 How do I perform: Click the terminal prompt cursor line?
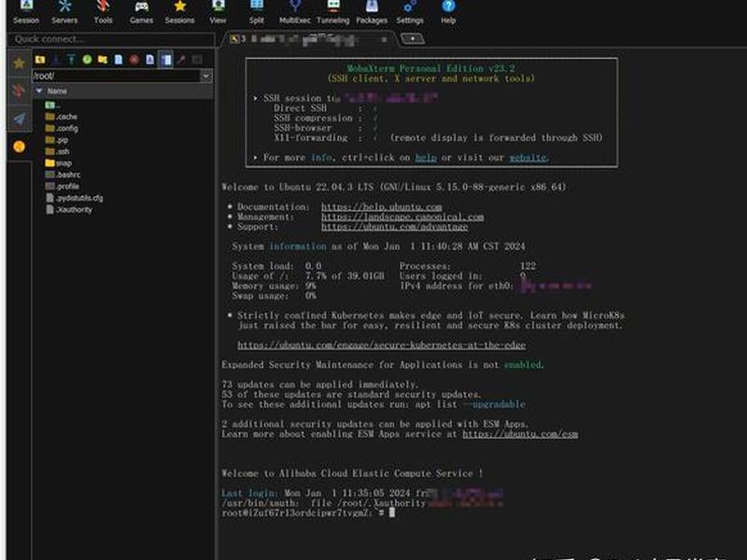coord(308,512)
